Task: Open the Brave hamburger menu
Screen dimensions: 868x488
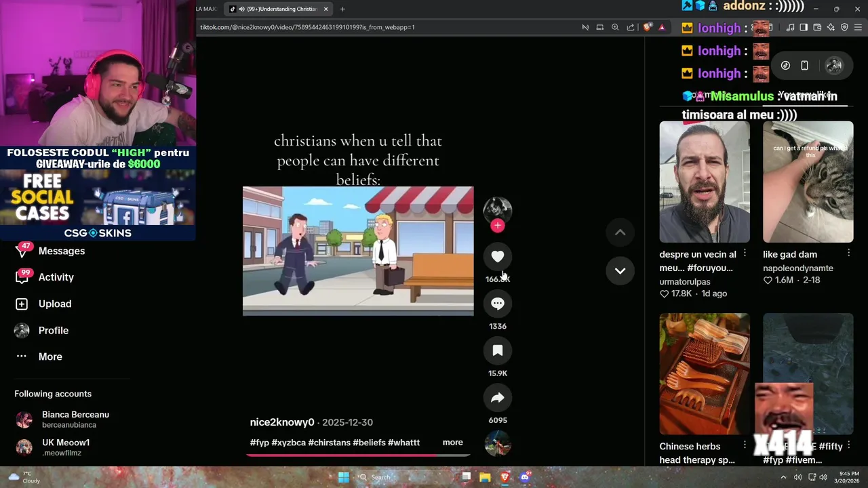Action: coord(859,27)
